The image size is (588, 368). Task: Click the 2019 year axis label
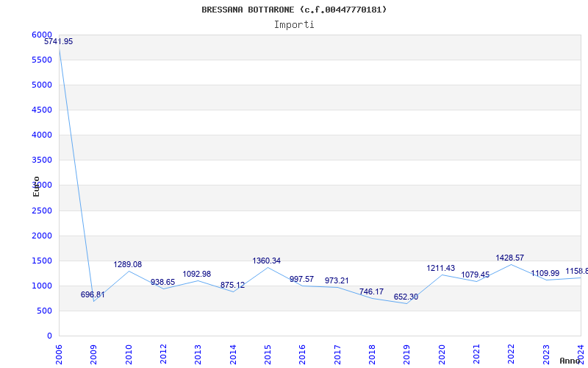point(407,354)
